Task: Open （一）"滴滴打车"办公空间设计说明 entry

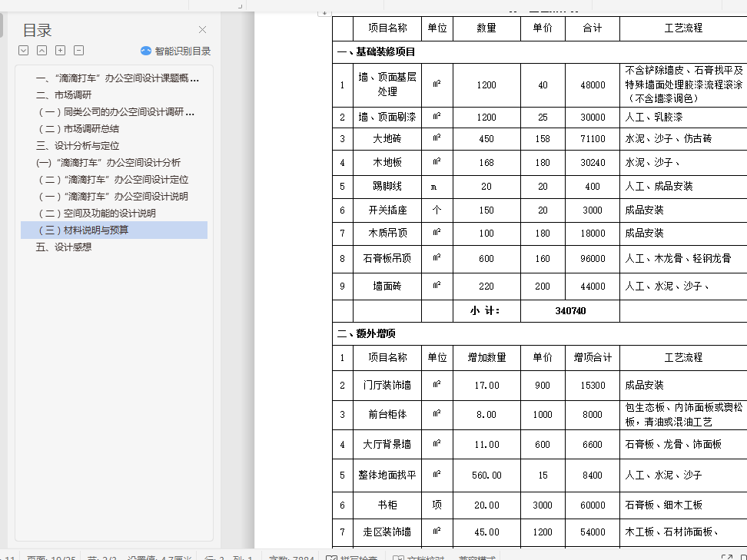Action: click(x=114, y=196)
